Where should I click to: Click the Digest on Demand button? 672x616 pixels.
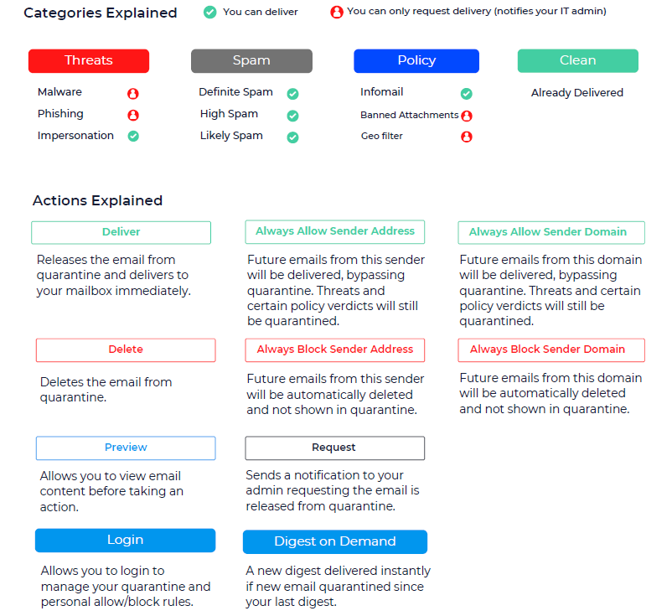coord(334,541)
